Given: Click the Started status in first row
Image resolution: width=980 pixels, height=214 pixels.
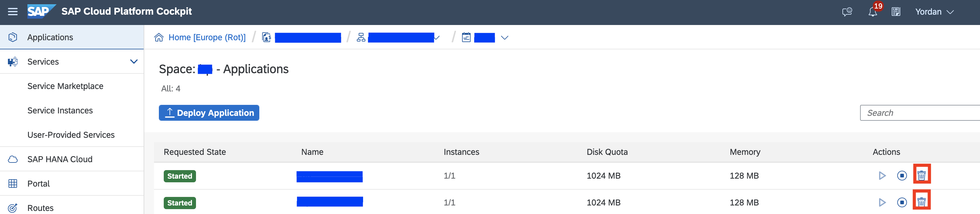Looking at the screenshot, I should 180,176.
